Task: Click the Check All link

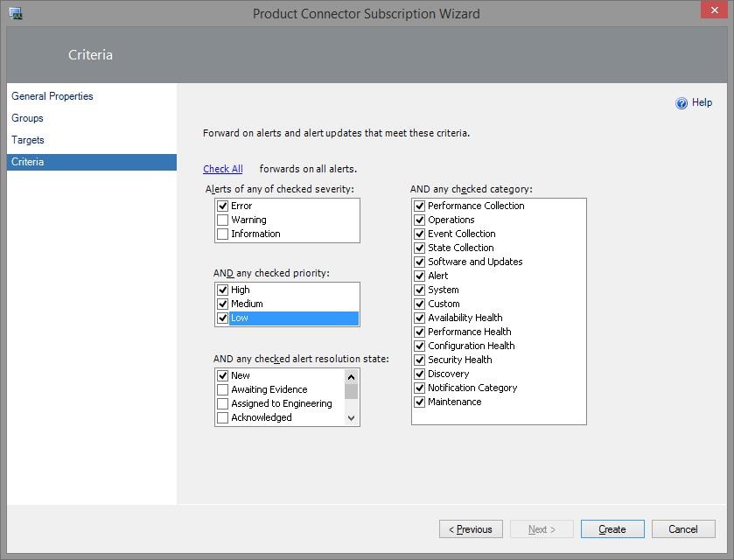Action: coord(223,169)
